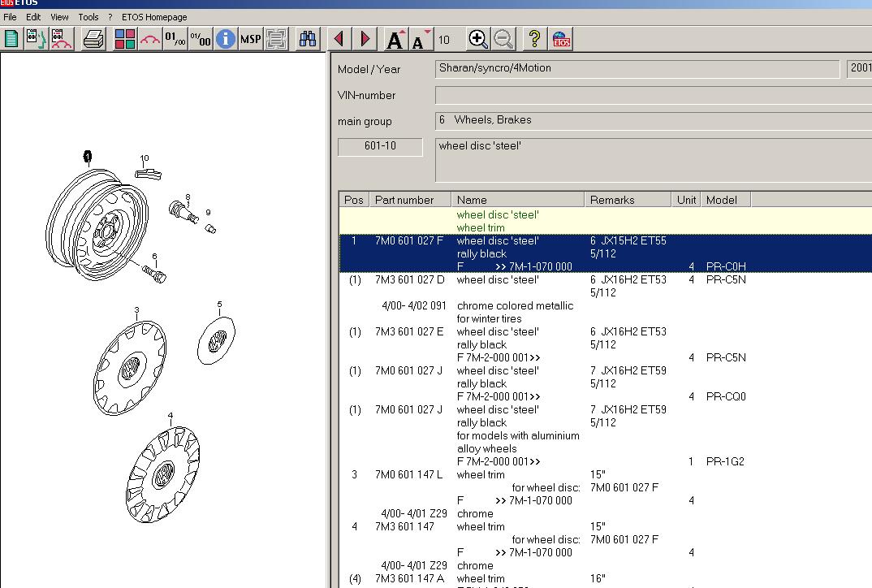Open the File menu

click(x=10, y=17)
